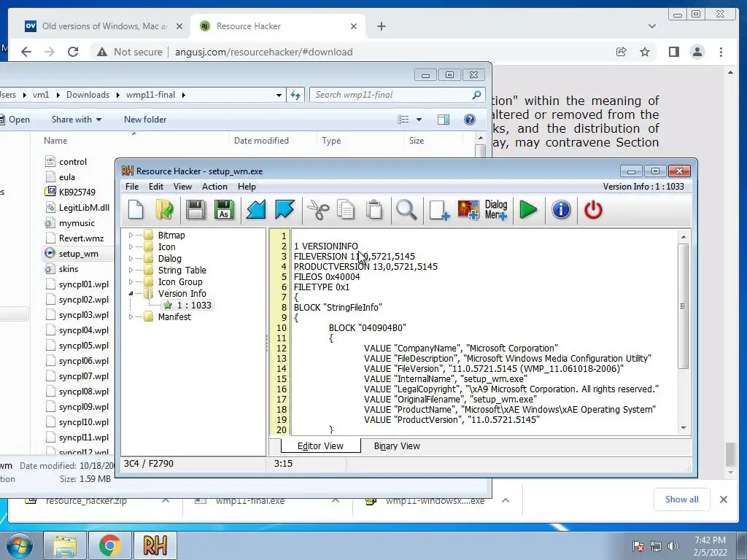Expand the String Table node
The height and width of the screenshot is (560, 747).
[131, 270]
